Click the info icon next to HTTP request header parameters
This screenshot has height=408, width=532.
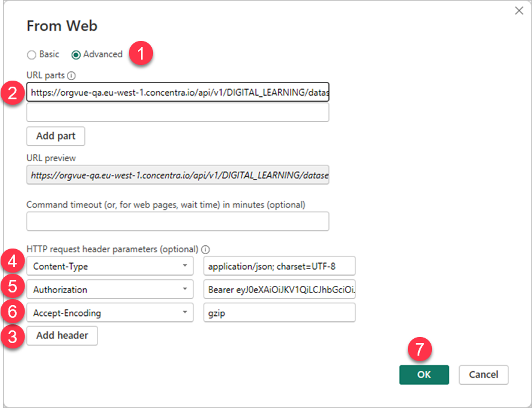[205, 249]
